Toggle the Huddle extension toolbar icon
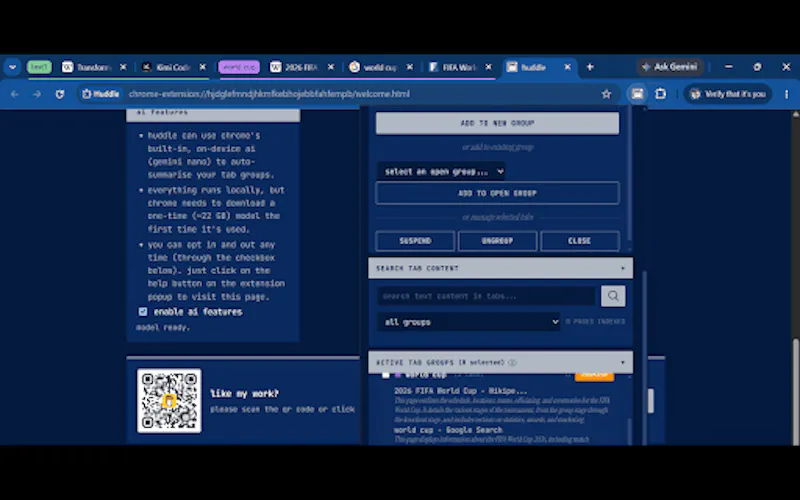The height and width of the screenshot is (500, 800). [637, 94]
